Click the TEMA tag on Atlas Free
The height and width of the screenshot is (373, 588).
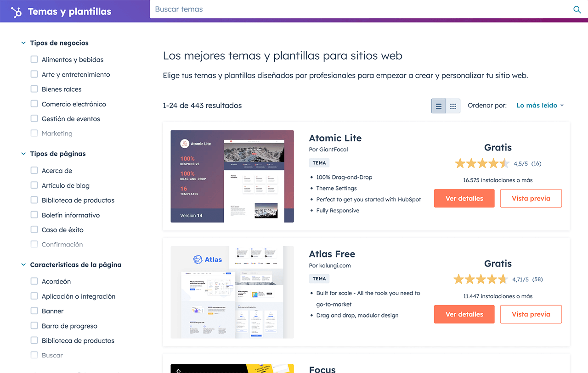coord(319,279)
